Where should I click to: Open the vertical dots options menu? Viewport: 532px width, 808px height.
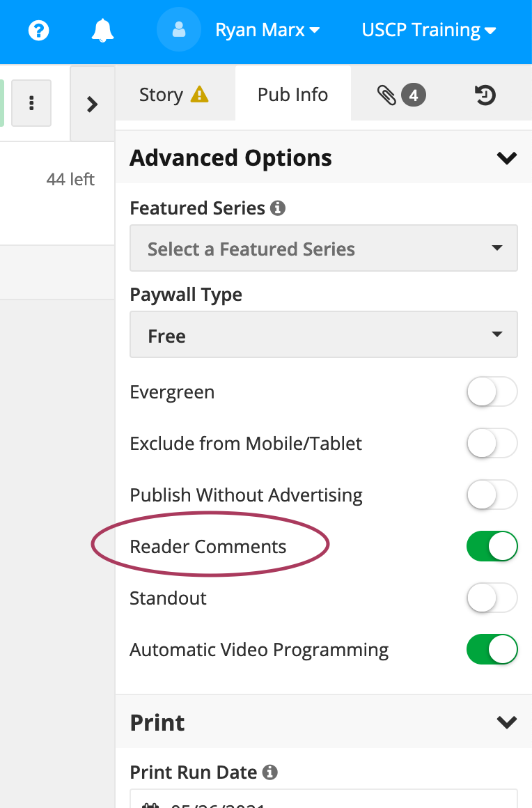pyautogui.click(x=31, y=102)
